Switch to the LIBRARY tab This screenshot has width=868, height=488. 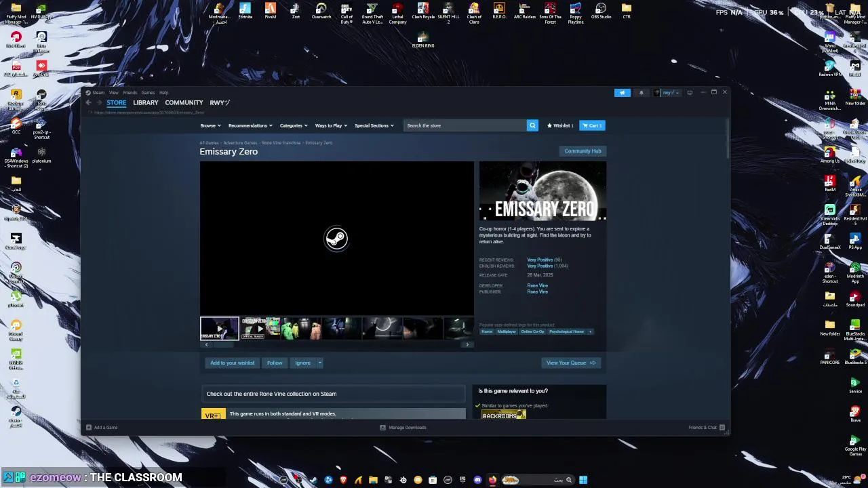pyautogui.click(x=146, y=102)
